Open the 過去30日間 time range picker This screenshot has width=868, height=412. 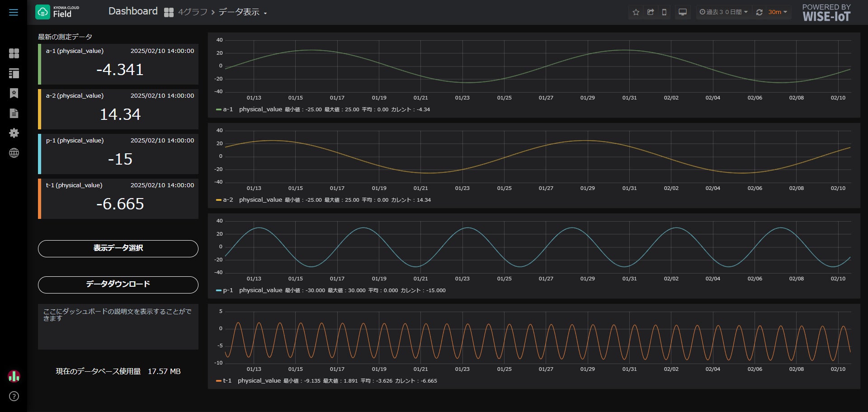tap(723, 12)
